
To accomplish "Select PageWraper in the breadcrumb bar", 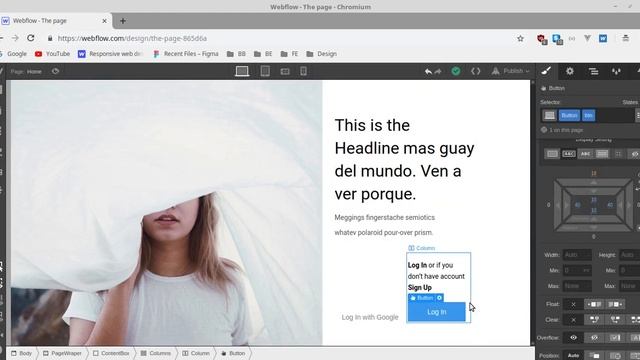I will [62, 353].
